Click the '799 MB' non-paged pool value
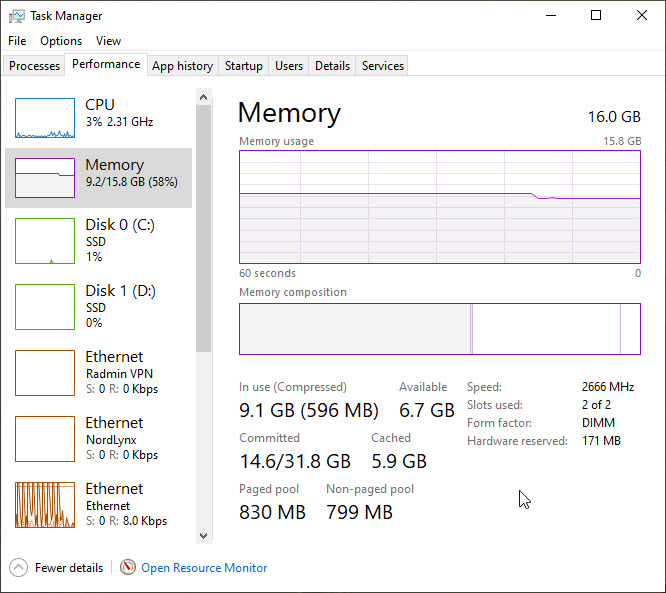This screenshot has width=666, height=593. [359, 512]
